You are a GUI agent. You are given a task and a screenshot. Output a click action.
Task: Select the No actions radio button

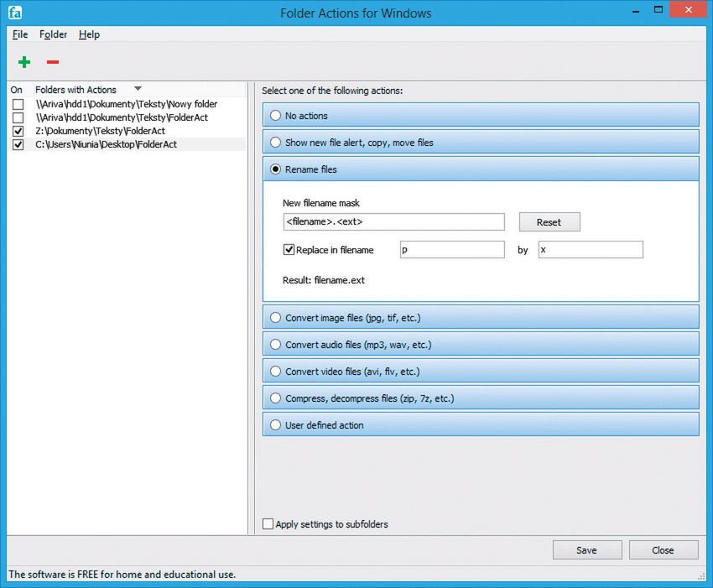coord(276,116)
